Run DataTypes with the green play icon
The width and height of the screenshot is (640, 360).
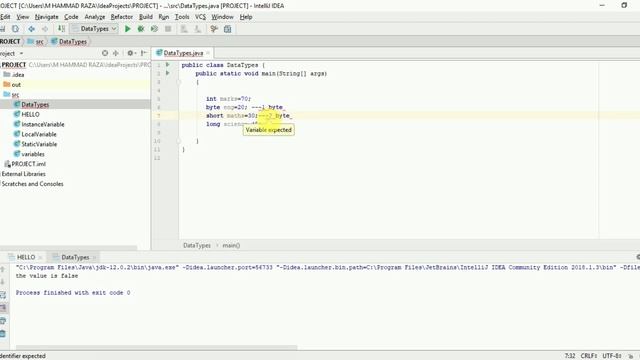coord(128,29)
